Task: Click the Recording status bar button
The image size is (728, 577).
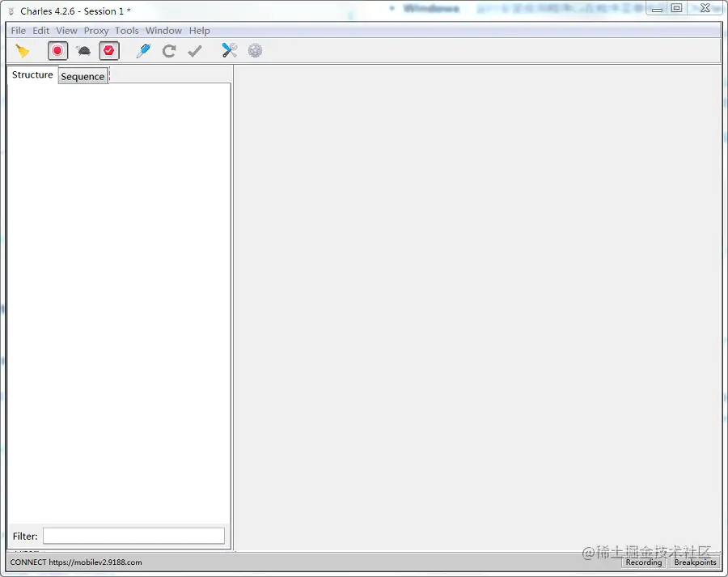Action: click(x=643, y=562)
